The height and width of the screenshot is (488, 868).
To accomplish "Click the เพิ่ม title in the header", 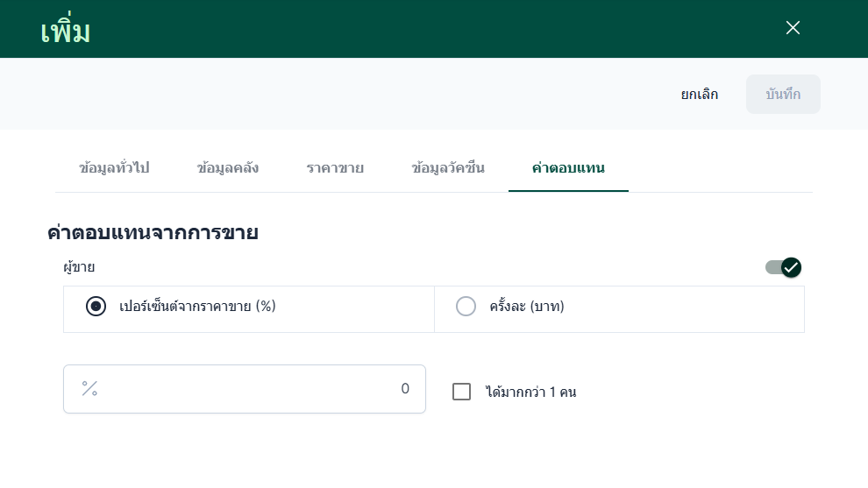I will 66,32.
